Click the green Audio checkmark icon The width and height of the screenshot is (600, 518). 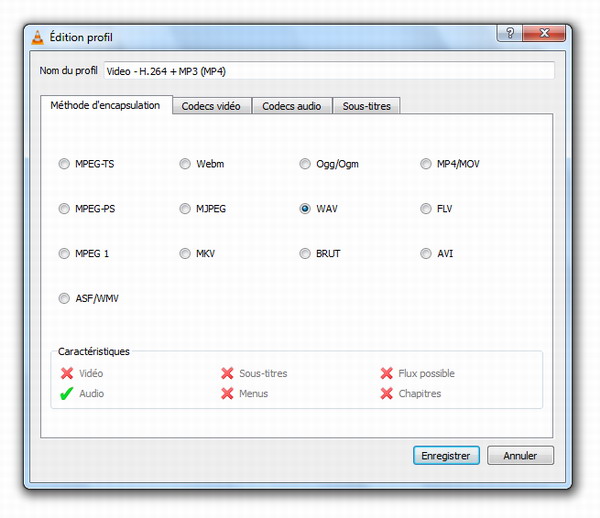point(66,394)
